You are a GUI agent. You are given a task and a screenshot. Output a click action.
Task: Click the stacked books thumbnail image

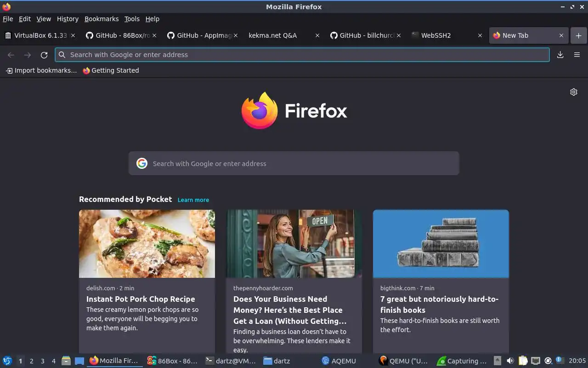(441, 244)
